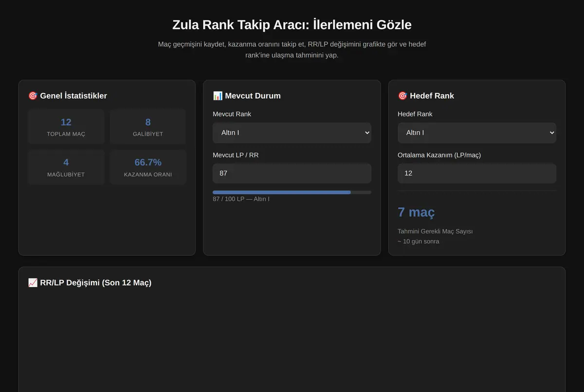Click the 'Hedef Rank' field label

[415, 114]
